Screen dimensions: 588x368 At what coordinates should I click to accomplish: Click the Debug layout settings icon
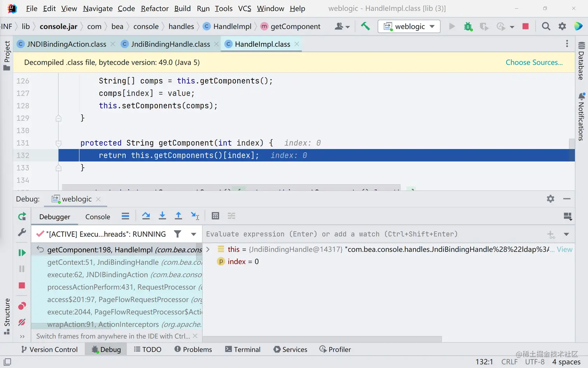[568, 216]
